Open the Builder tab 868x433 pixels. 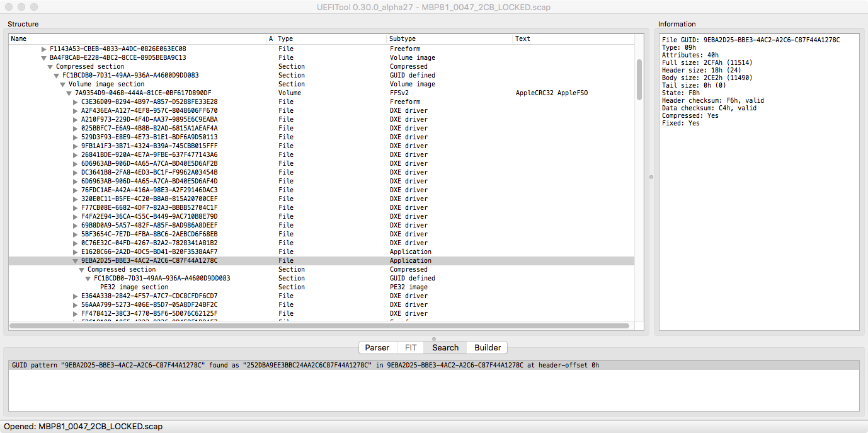488,347
